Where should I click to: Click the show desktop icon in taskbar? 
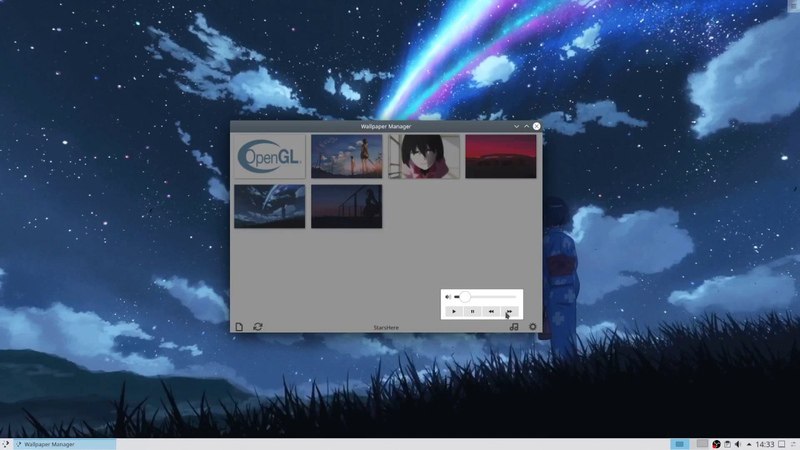[782, 444]
